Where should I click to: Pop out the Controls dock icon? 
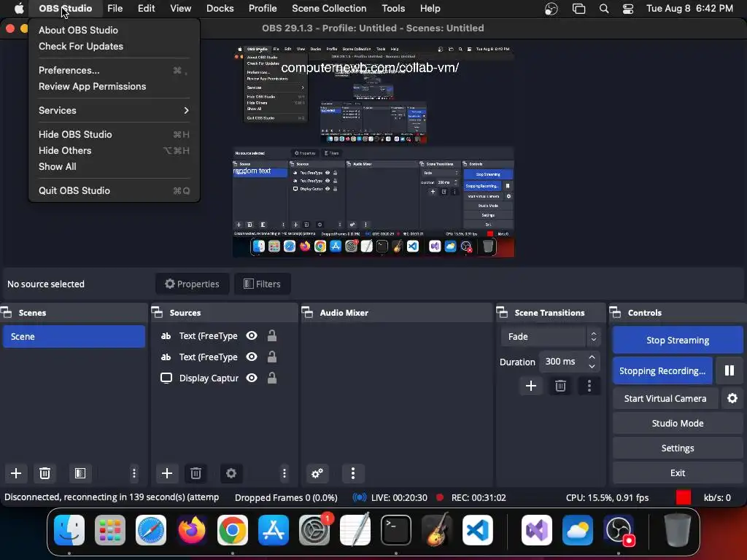pyautogui.click(x=616, y=312)
